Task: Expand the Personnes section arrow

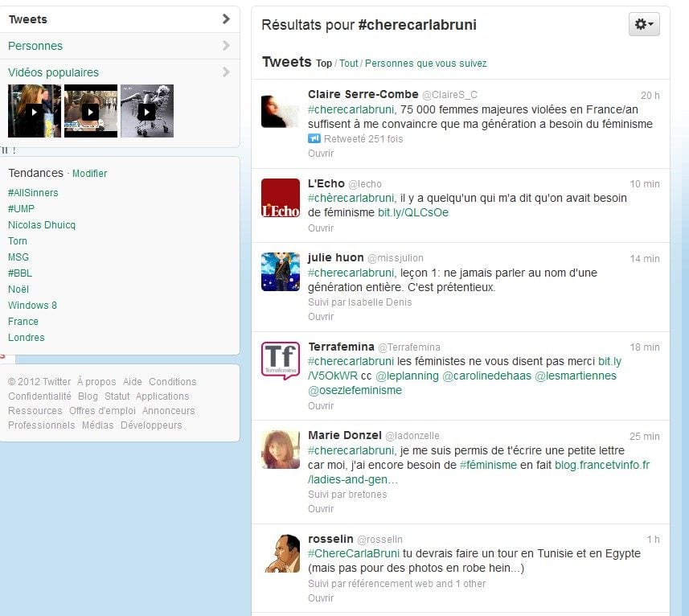Action: [x=226, y=46]
